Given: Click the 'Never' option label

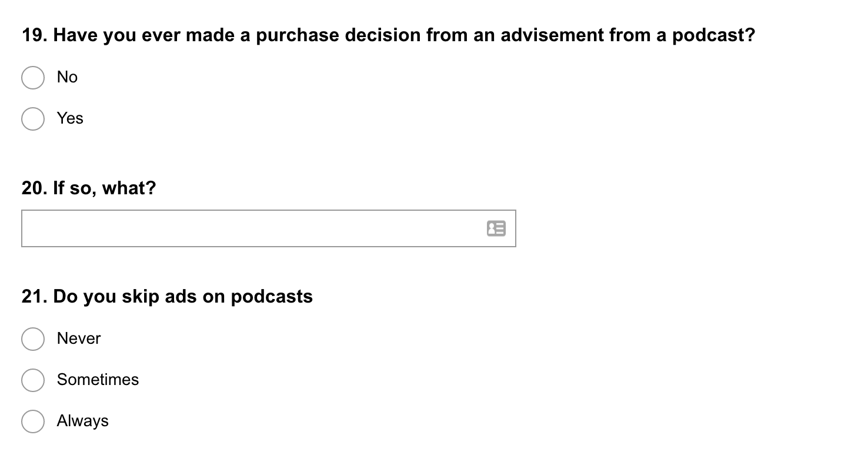Looking at the screenshot, I should point(79,338).
